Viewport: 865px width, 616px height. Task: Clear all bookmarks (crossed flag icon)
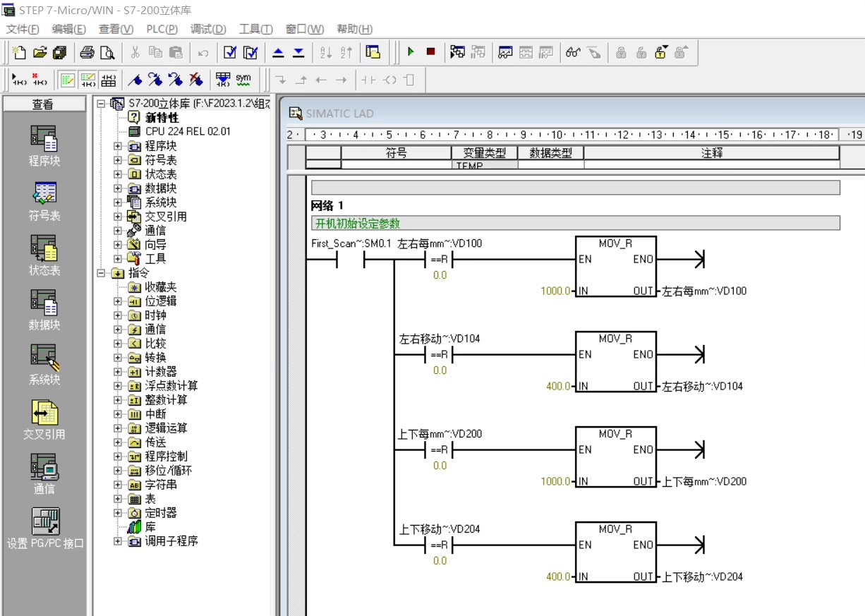point(195,80)
